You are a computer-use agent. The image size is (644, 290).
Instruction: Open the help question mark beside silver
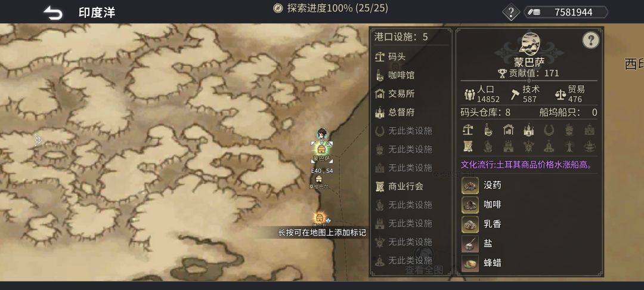(x=511, y=12)
